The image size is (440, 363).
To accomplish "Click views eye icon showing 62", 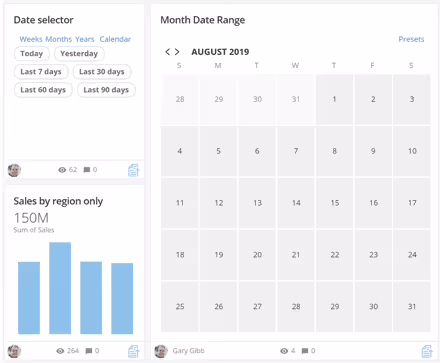I will coord(62,170).
